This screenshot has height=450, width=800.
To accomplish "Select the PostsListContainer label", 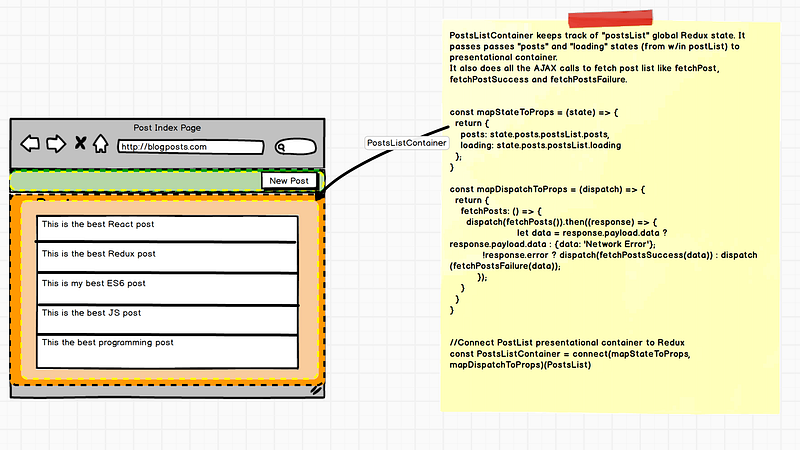I will [x=407, y=143].
